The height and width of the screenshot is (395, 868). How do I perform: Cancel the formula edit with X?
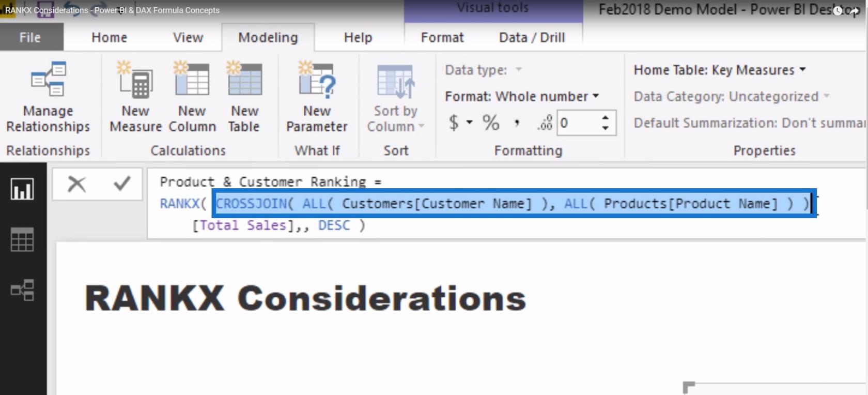tap(76, 184)
